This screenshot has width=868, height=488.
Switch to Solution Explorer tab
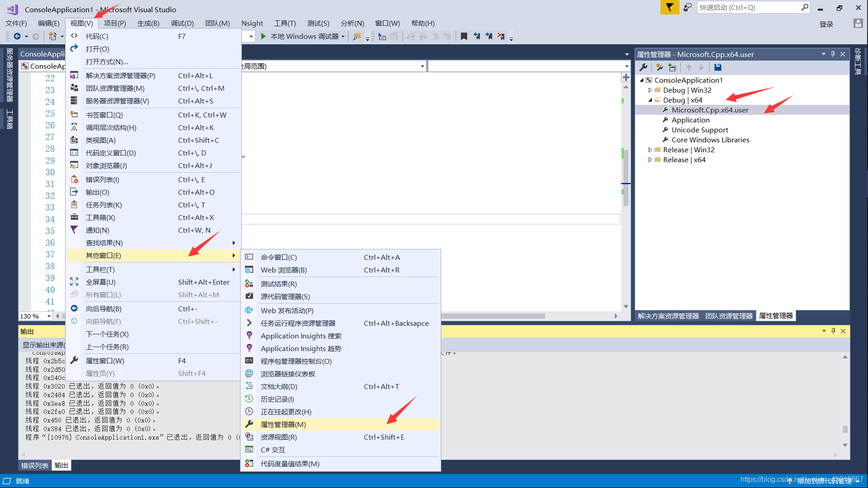[x=668, y=316]
